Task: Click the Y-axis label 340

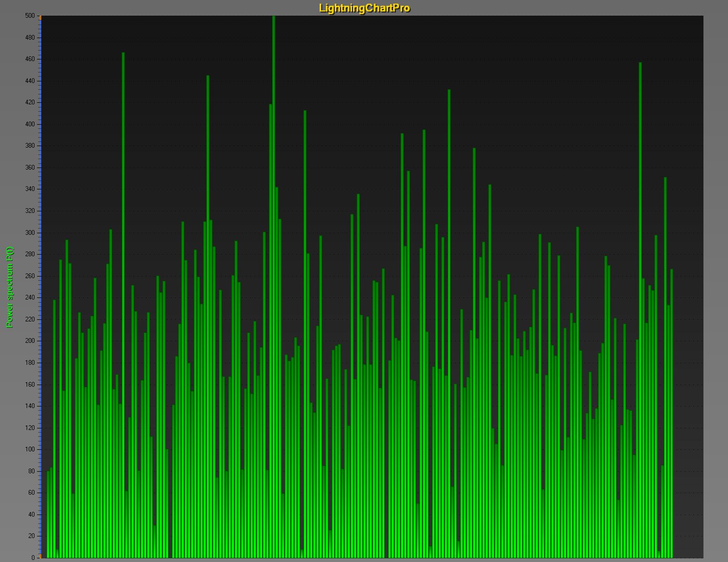Action: pyautogui.click(x=30, y=189)
